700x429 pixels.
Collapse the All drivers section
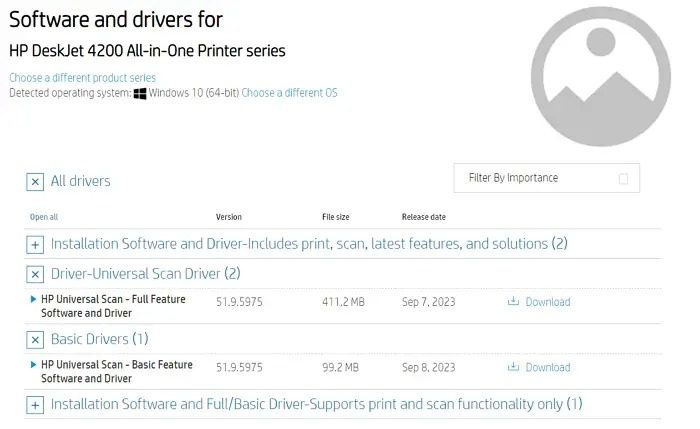pos(35,182)
